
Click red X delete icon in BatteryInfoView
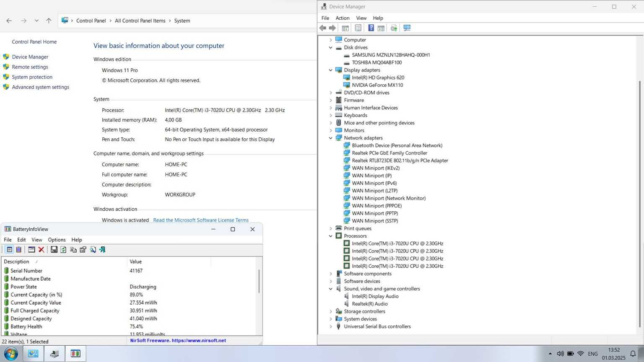click(x=41, y=250)
